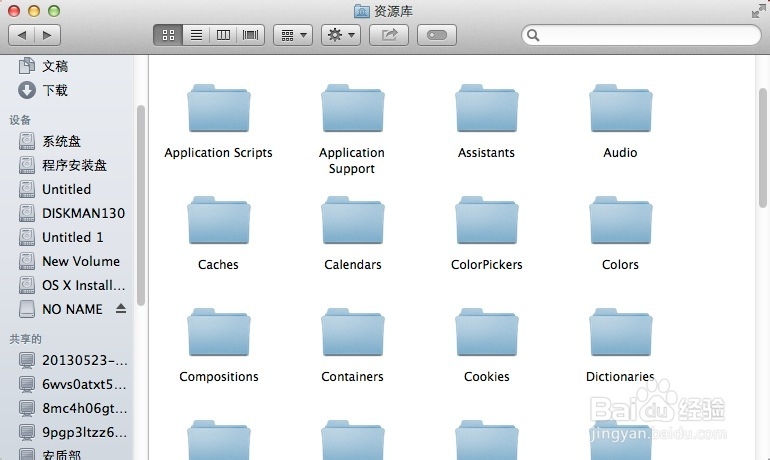The height and width of the screenshot is (460, 770).
Task: Select the Audio folder icon
Action: 621,108
